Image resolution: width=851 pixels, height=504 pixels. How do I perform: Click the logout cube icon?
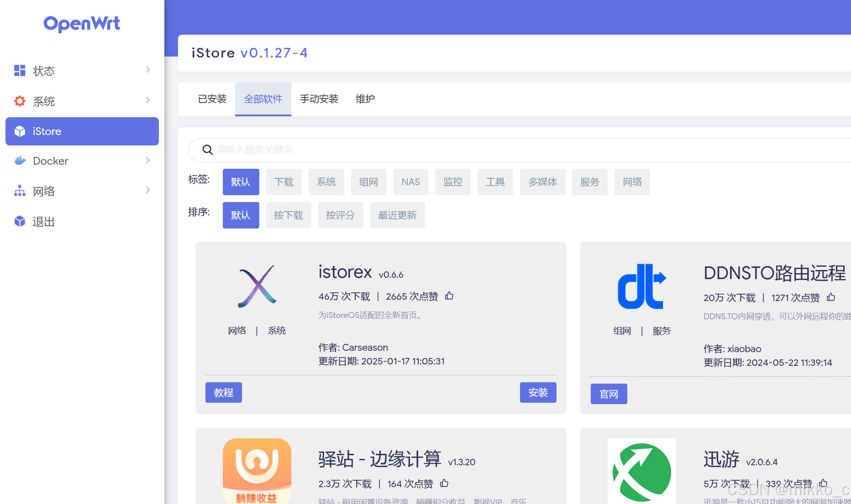(x=20, y=221)
